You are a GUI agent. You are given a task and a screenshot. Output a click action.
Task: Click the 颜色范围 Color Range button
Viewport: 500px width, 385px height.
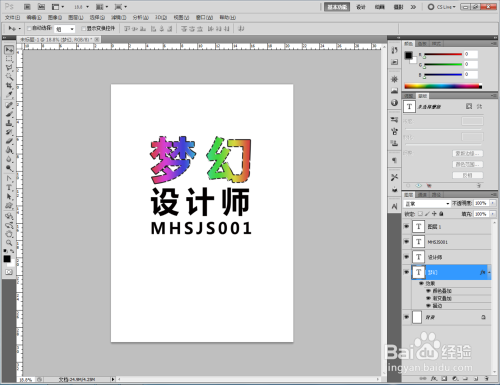pyautogui.click(x=467, y=164)
